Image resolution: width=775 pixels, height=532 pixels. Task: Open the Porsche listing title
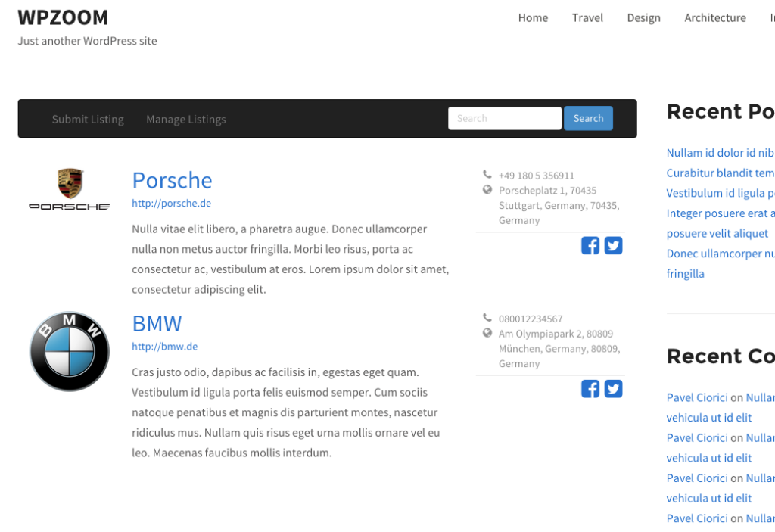tap(172, 180)
